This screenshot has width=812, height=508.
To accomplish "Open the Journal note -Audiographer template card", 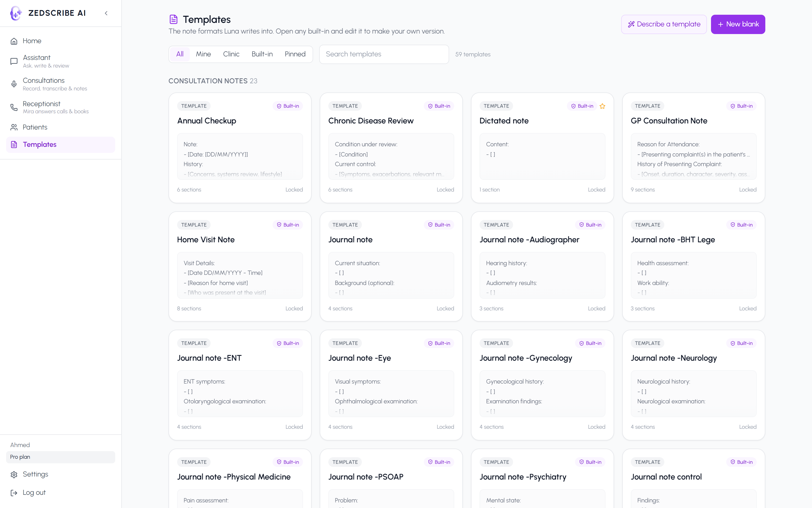I will click(542, 266).
